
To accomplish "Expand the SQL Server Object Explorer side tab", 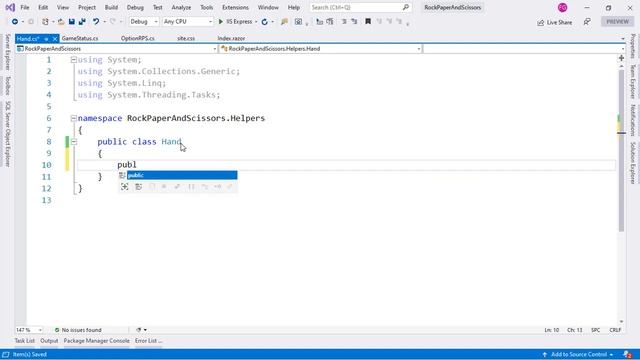I will coord(7,133).
